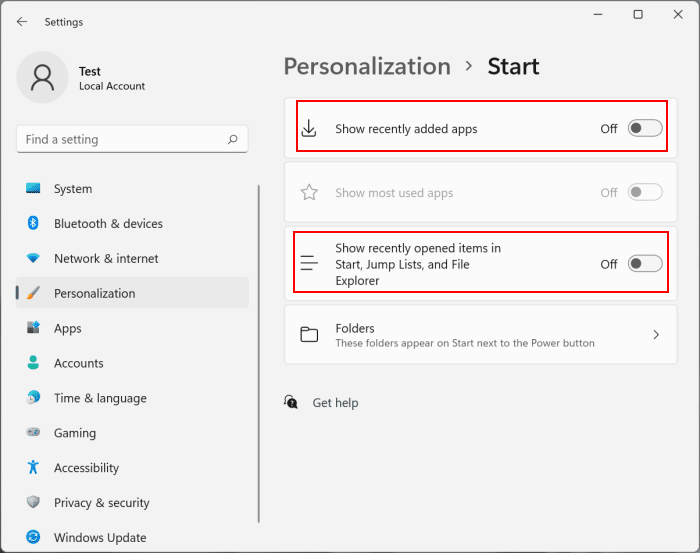Click the Accounts person icon
Screen dimensions: 700x553
point(33,362)
